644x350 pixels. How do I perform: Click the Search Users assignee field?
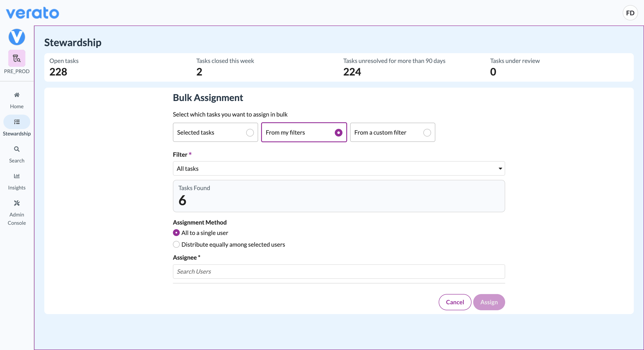point(339,272)
